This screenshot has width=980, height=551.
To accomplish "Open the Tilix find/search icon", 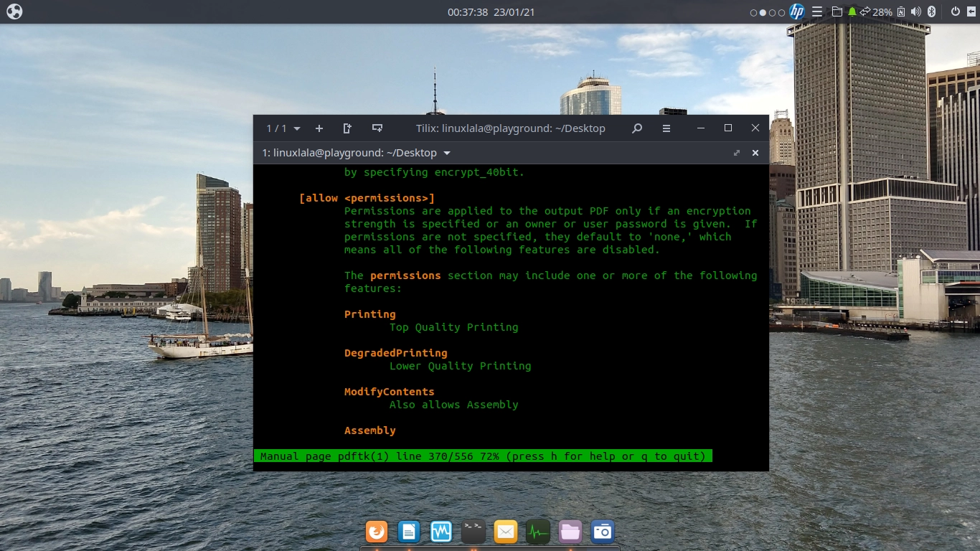I will point(637,128).
